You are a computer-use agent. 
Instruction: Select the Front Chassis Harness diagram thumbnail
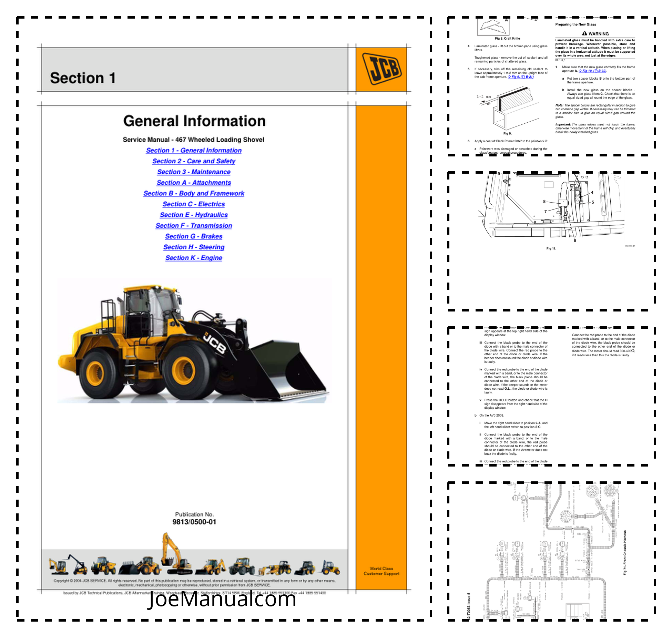click(x=551, y=551)
